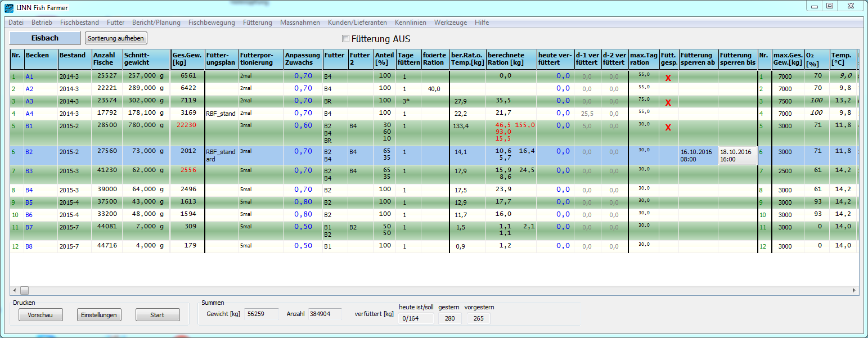This screenshot has width=868, height=338.
Task: Click the Anzahl sum field 384904
Action: [325, 314]
